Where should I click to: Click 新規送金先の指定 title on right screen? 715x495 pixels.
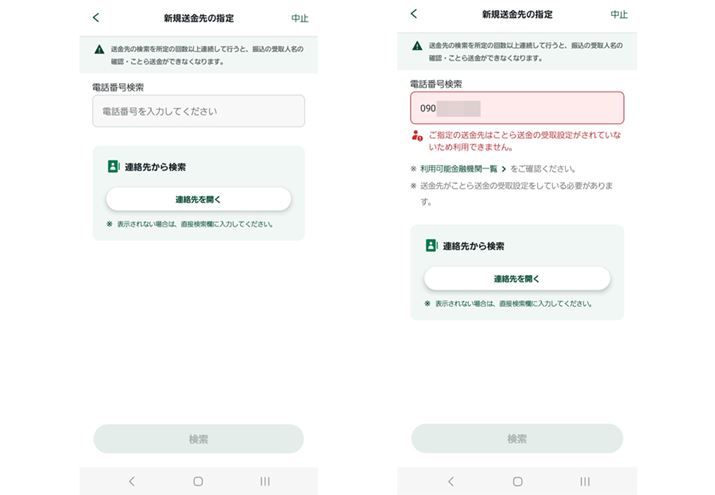(517, 15)
